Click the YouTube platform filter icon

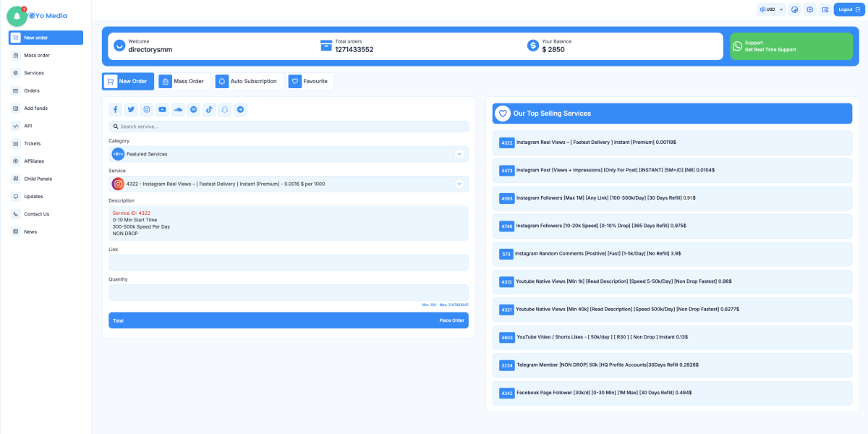click(x=162, y=109)
